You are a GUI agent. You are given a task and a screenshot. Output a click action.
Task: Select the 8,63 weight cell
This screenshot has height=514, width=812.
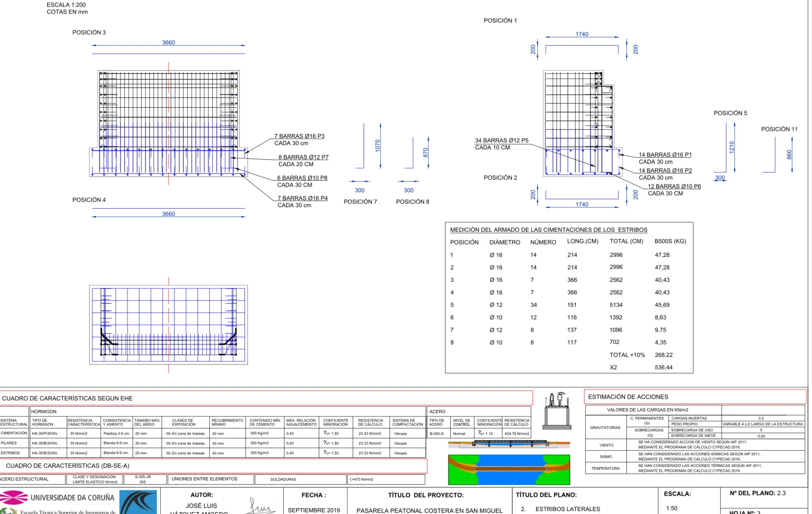[661, 318]
